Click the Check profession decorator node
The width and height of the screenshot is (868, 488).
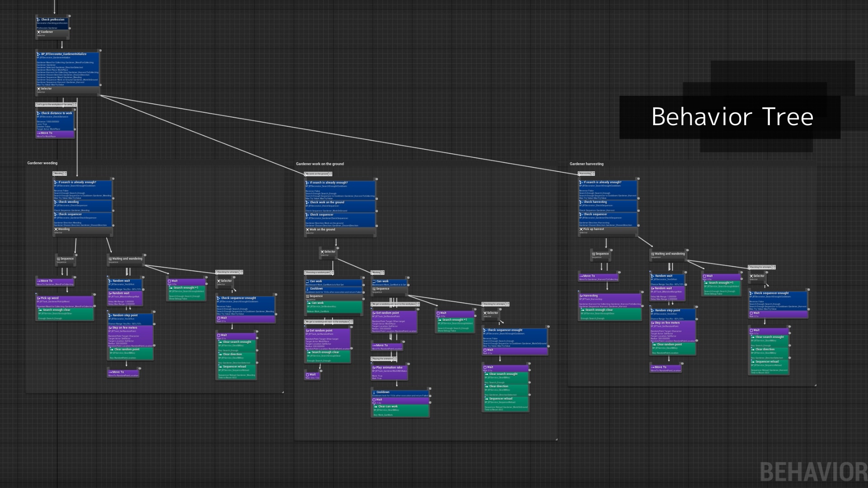(x=52, y=20)
